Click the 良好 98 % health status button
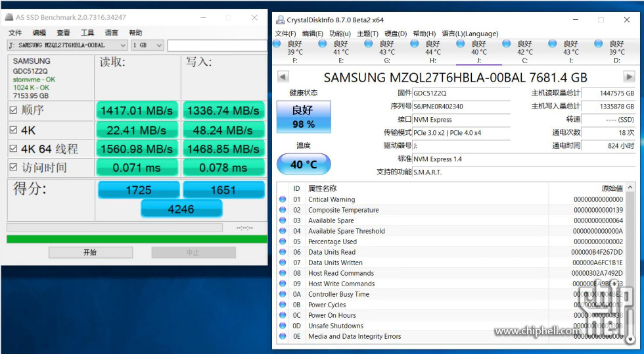 click(x=304, y=116)
